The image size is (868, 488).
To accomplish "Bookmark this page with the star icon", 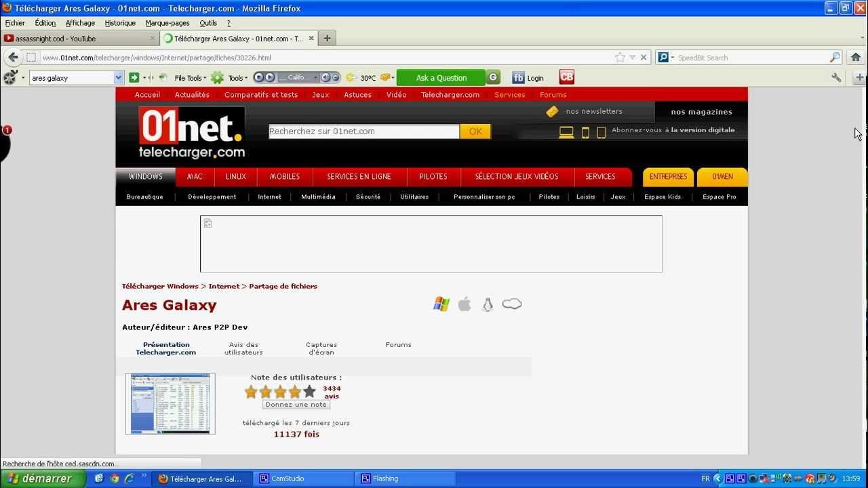I will (x=620, y=58).
